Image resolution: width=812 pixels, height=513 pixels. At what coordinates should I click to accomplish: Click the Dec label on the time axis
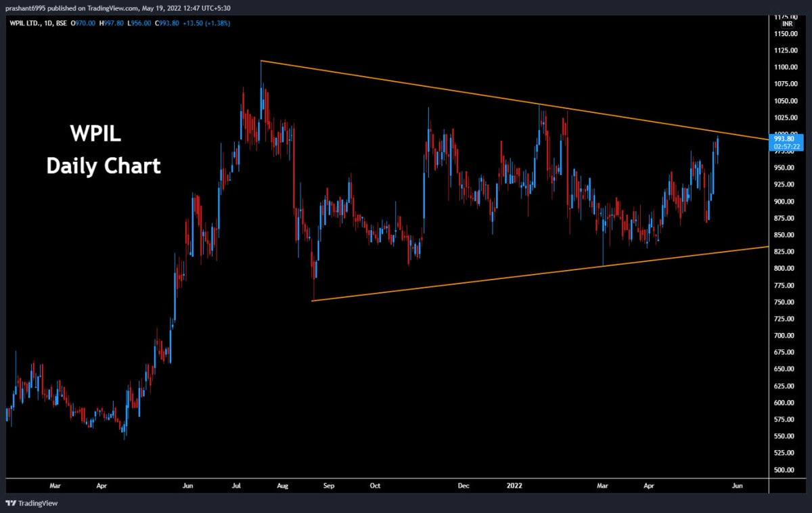click(464, 486)
